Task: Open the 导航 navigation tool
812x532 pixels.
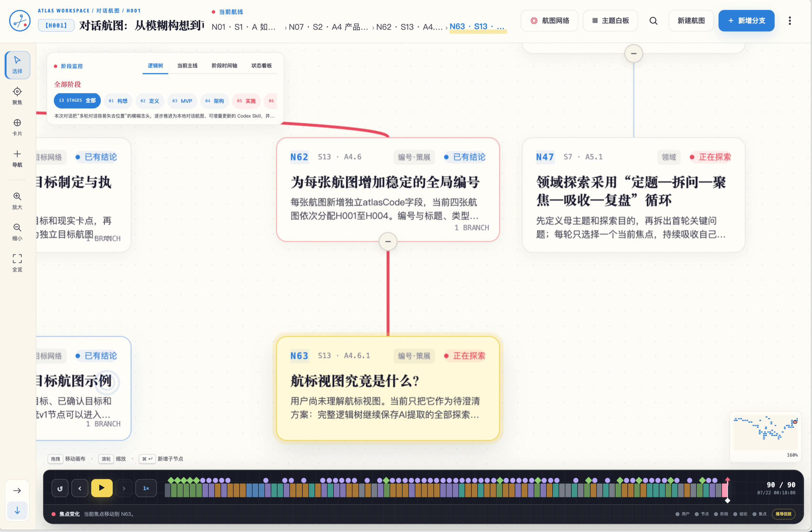Action: pos(17,159)
